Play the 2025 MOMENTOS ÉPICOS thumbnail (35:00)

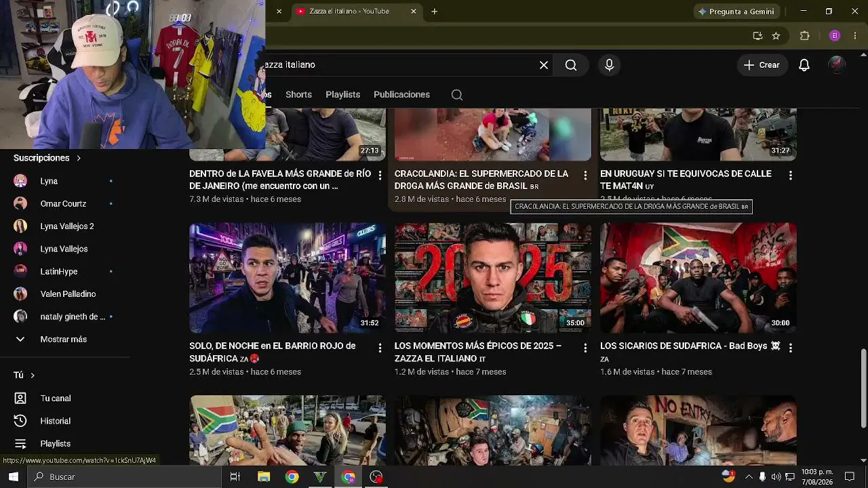tap(493, 278)
